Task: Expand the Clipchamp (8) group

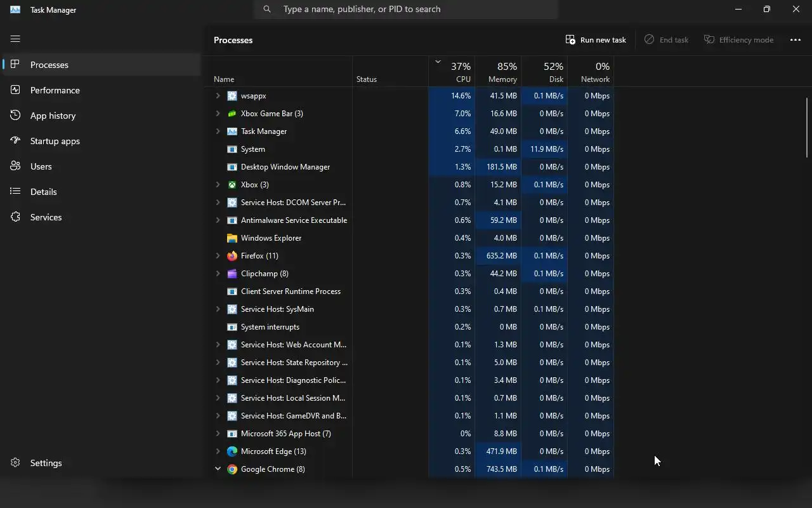Action: point(218,274)
